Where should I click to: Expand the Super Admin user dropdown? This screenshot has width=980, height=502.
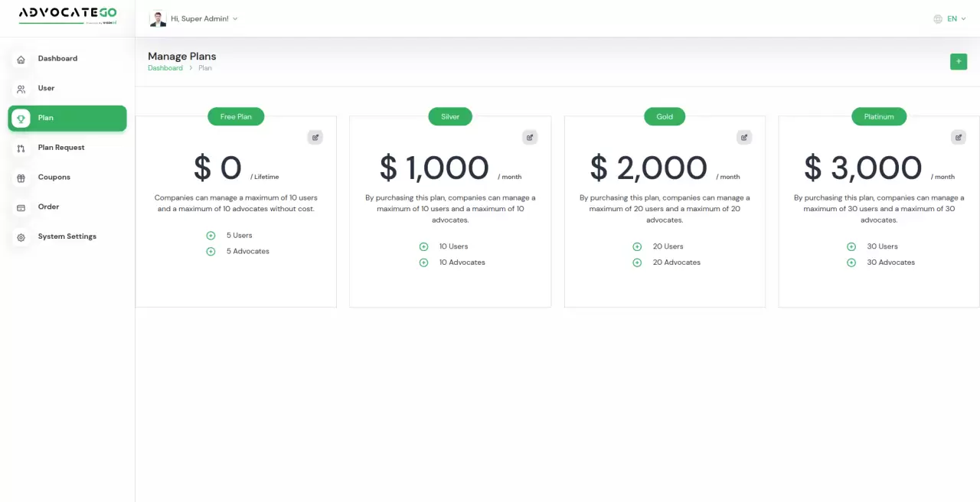[x=194, y=18]
